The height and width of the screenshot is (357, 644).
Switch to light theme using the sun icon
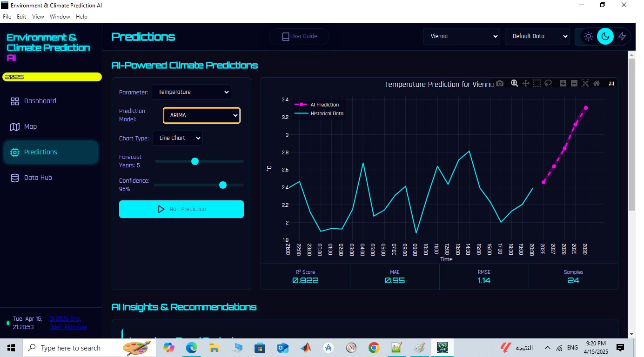[x=588, y=36]
